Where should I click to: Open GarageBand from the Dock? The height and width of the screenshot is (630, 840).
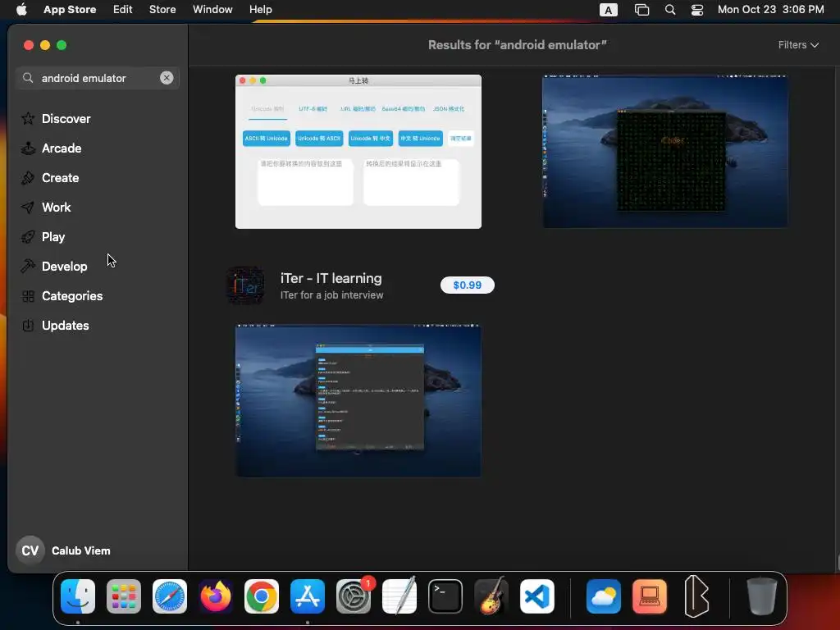491,596
